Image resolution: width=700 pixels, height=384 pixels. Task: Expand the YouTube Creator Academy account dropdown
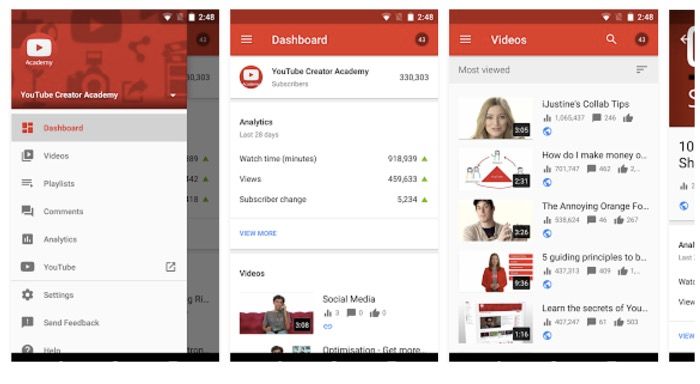[x=173, y=95]
